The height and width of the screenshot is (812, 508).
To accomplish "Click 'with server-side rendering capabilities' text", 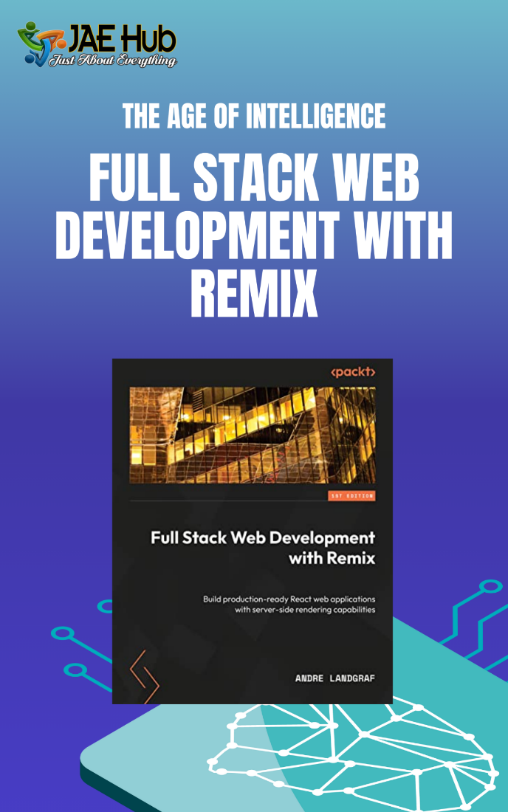I will click(x=305, y=610).
